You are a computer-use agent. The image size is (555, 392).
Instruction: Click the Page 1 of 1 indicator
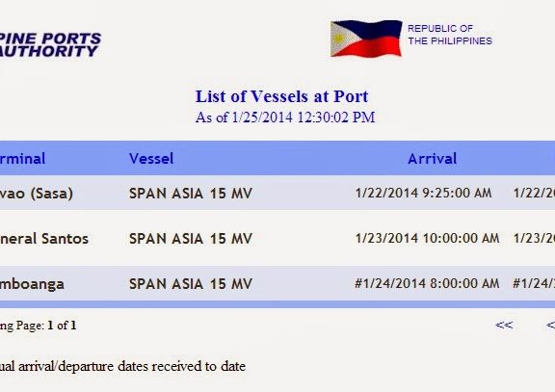point(39,326)
